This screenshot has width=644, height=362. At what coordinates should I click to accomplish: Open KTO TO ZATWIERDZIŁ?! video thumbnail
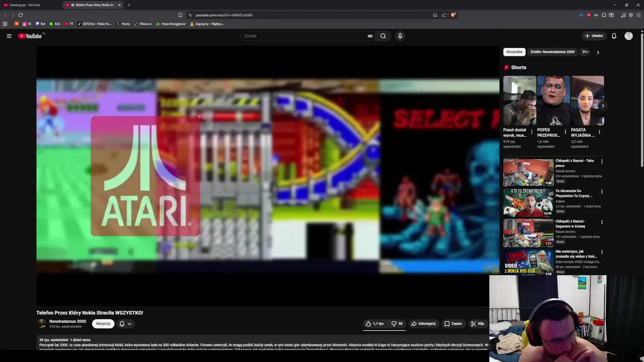click(x=528, y=203)
